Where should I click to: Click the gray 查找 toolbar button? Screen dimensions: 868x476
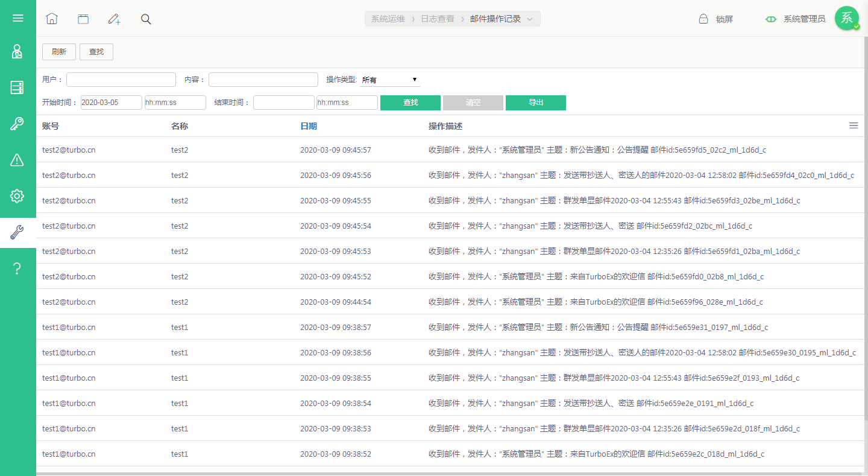(96, 52)
